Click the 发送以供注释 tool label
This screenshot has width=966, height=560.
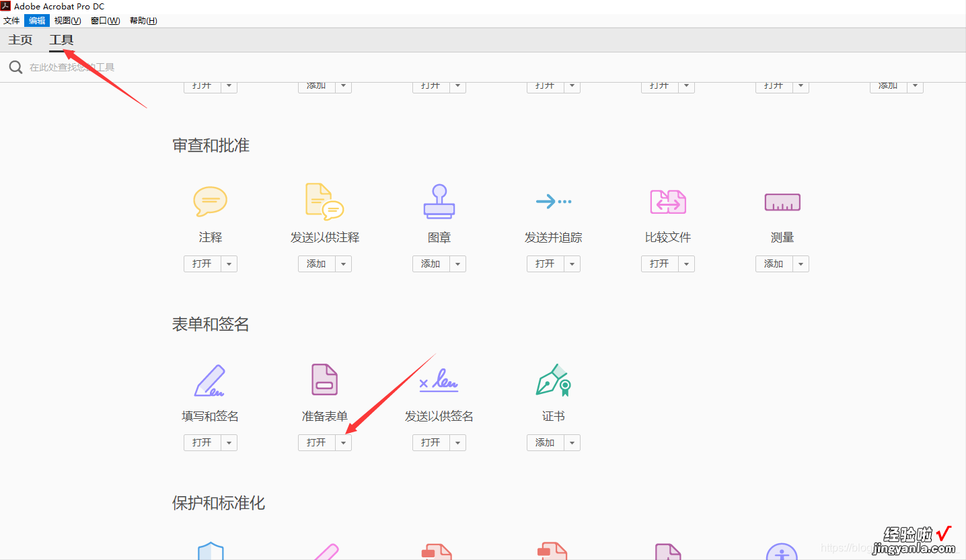click(325, 237)
